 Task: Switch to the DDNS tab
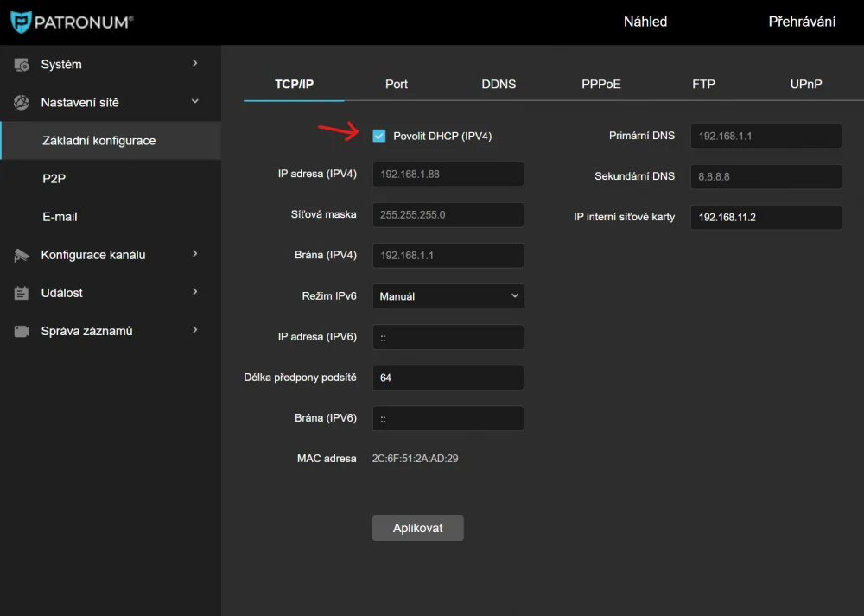[x=499, y=84]
